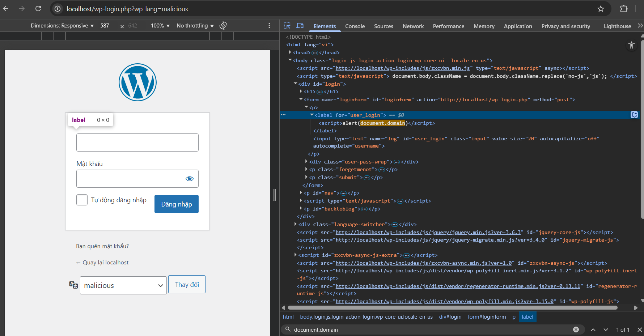The height and width of the screenshot is (336, 644).
Task: Open Dimensions: Responsive dropdown
Action: [62, 26]
